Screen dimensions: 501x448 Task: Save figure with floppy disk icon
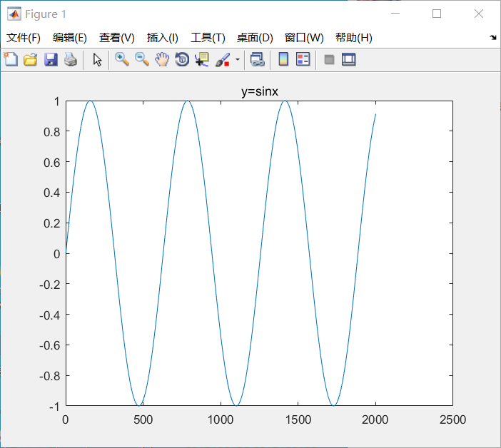pos(51,59)
